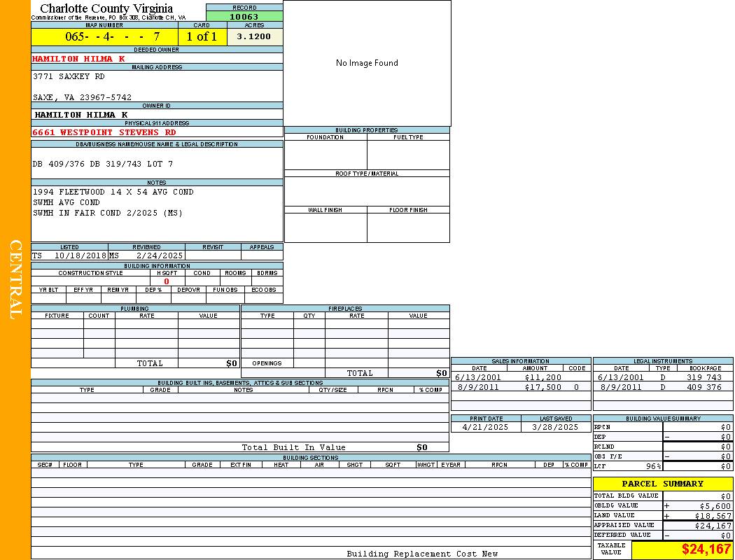This screenshot has width=735, height=560.
Task: Click the 6/13/2001 sale amount $11,200
Action: click(542, 377)
